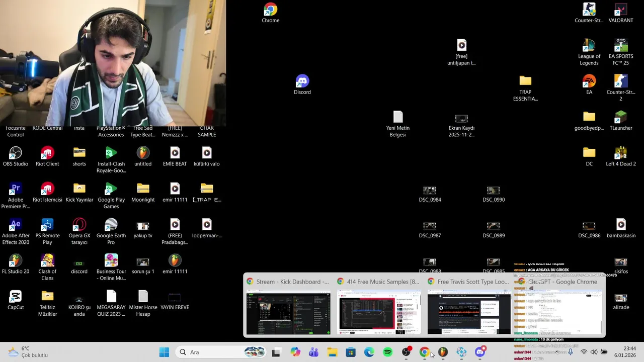The image size is (644, 362).
Task: Open OBS from the taskbar
Action: click(x=406, y=352)
